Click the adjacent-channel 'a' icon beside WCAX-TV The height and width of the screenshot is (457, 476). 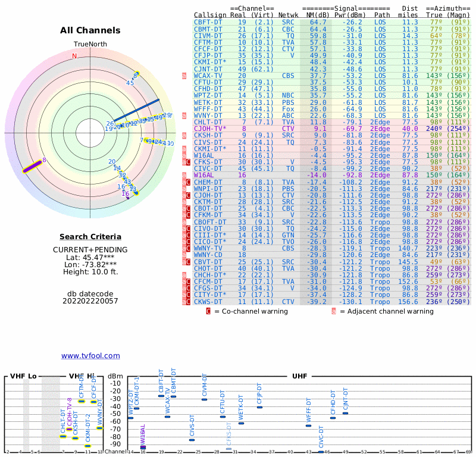pos(184,76)
